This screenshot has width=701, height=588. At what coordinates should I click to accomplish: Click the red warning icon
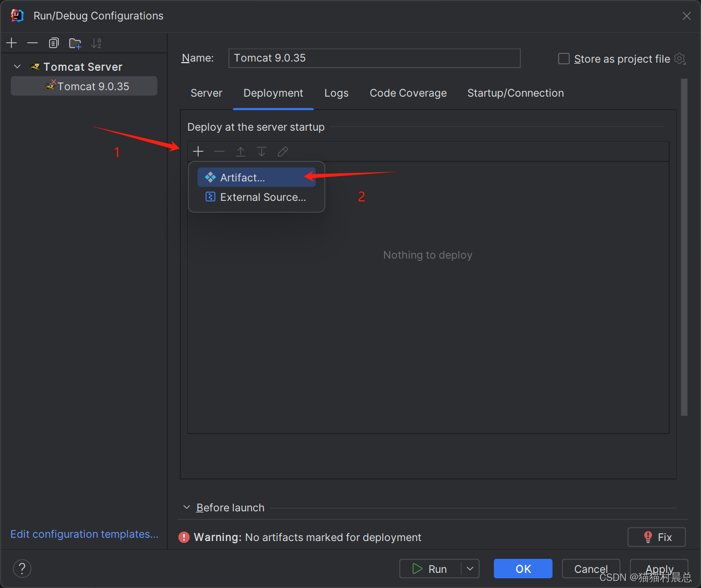coord(184,537)
